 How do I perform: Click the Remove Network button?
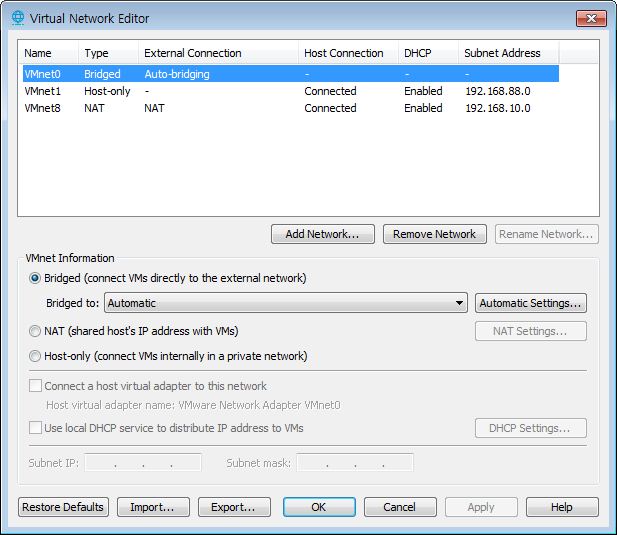[434, 234]
